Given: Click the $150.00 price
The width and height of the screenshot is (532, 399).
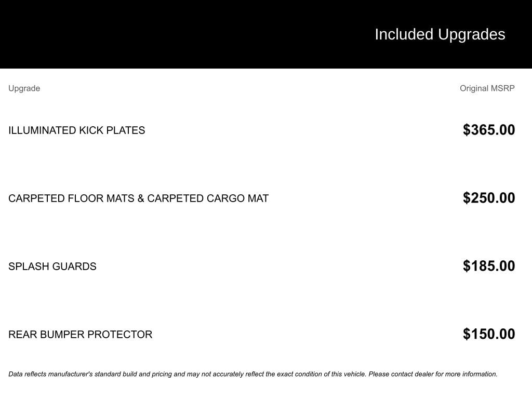Looking at the screenshot, I should coord(489,334).
